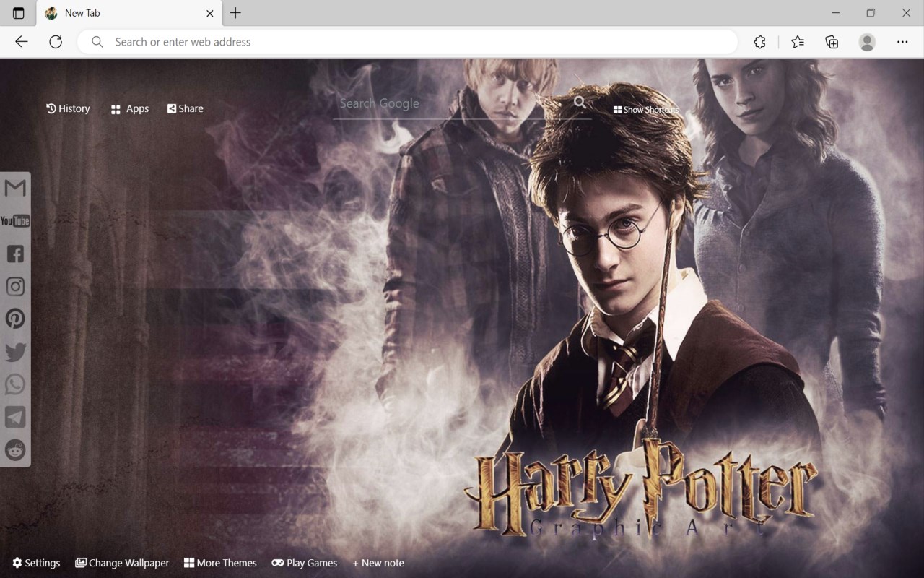The width and height of the screenshot is (924, 578).
Task: Open the browser Settings and more menu
Action: 902,42
